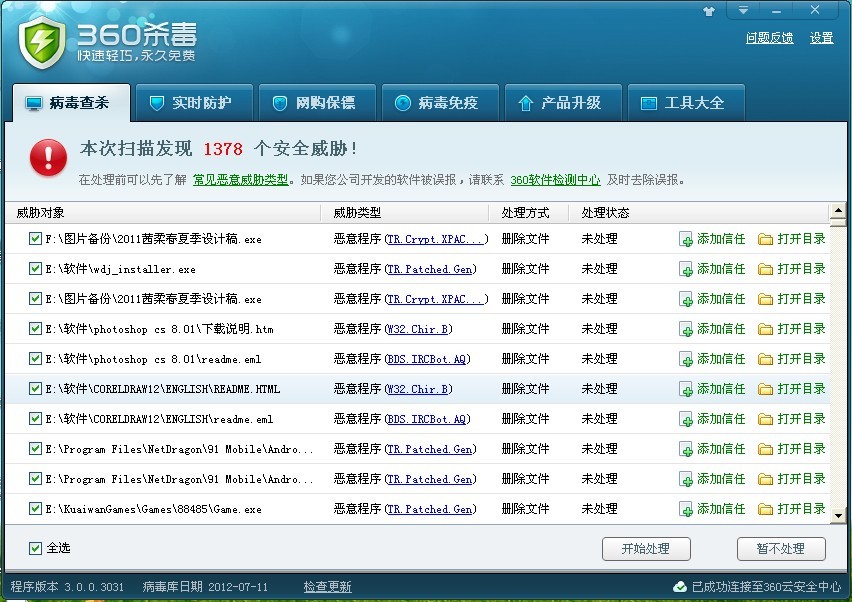Open folder icon for first F:\图片备份 row
Image resolution: width=852 pixels, height=602 pixels.
(765, 240)
